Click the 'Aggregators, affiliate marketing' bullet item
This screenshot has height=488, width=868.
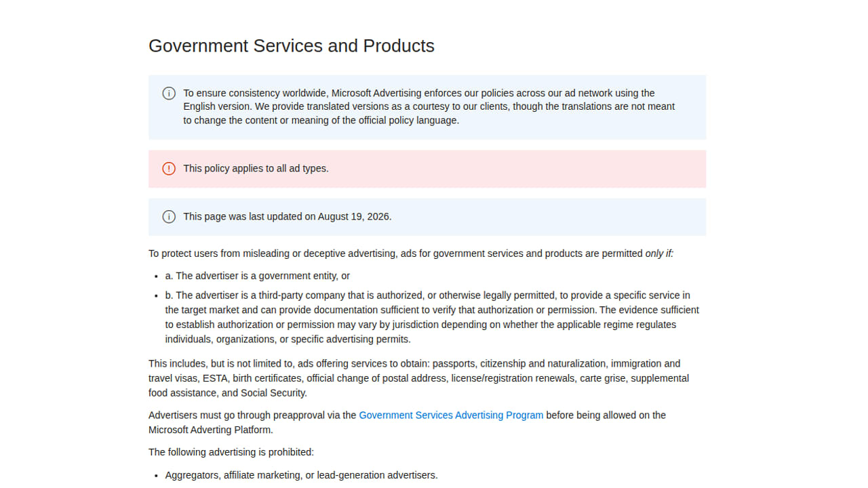coord(302,475)
